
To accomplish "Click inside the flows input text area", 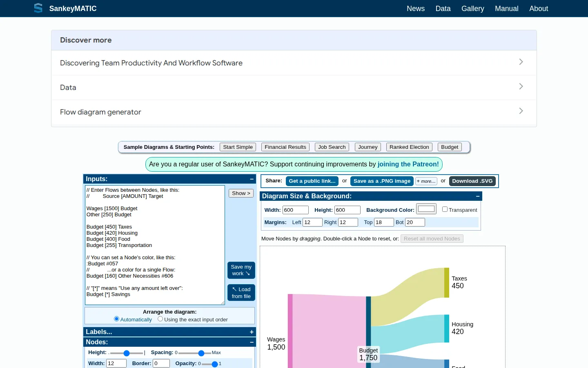I will pyautogui.click(x=155, y=245).
